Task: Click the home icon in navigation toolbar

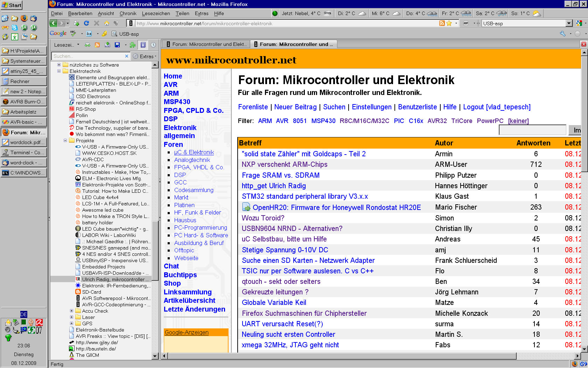Action: pos(107,23)
